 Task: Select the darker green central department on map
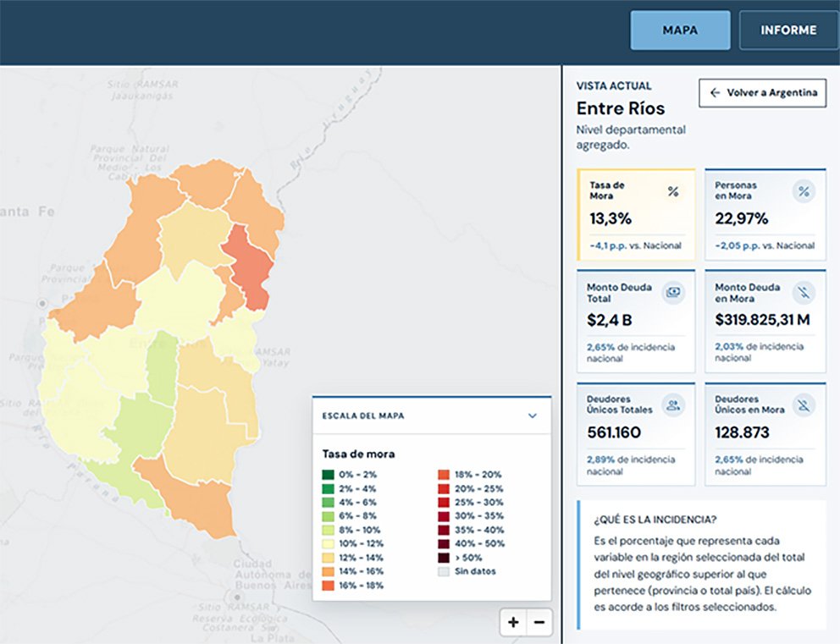click(x=163, y=368)
